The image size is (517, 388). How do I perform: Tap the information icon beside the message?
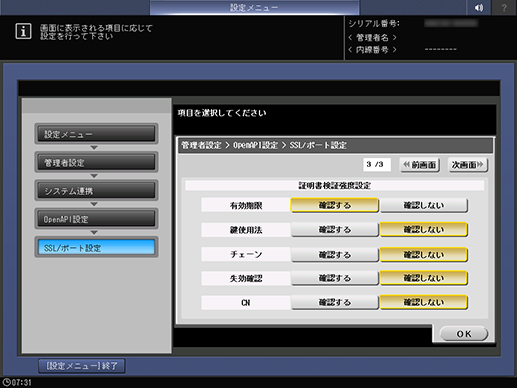point(23,31)
